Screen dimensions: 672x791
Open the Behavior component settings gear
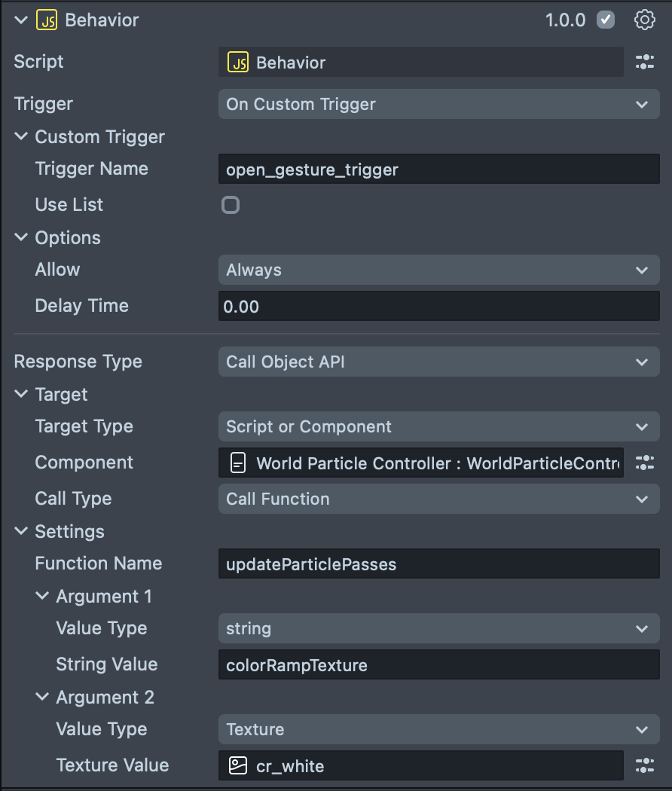click(x=645, y=20)
